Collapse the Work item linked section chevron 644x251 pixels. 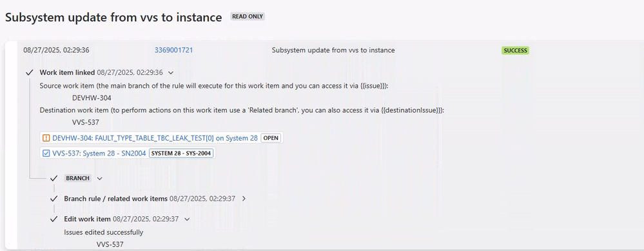[x=171, y=73]
